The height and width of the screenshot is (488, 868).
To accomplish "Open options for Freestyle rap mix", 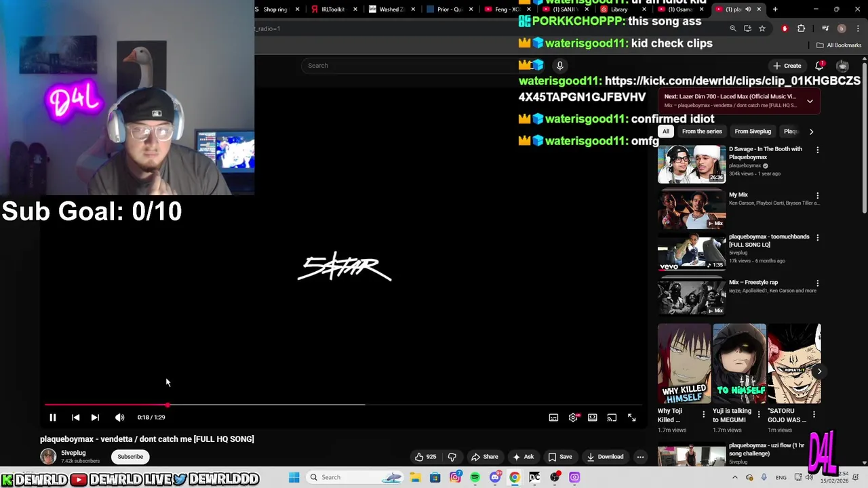I will (817, 283).
